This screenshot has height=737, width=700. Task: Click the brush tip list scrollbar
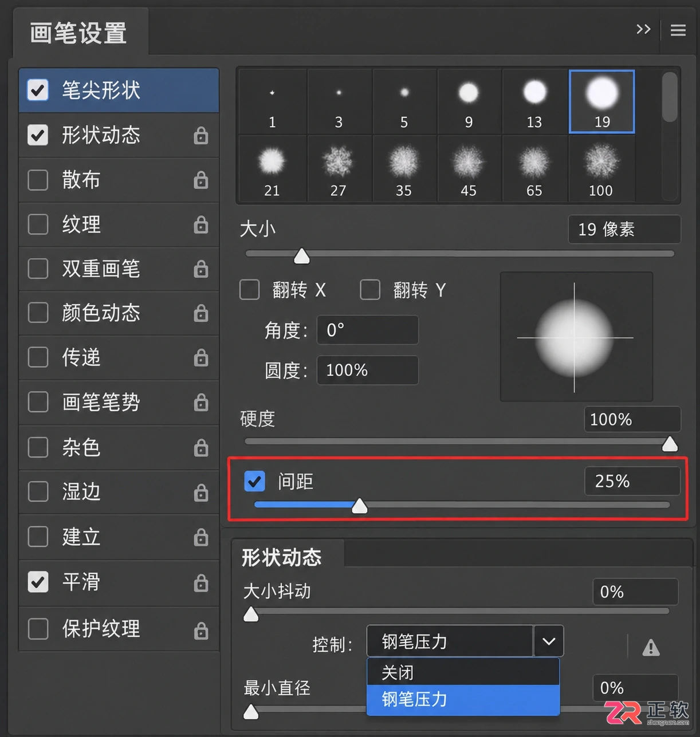pyautogui.click(x=670, y=96)
